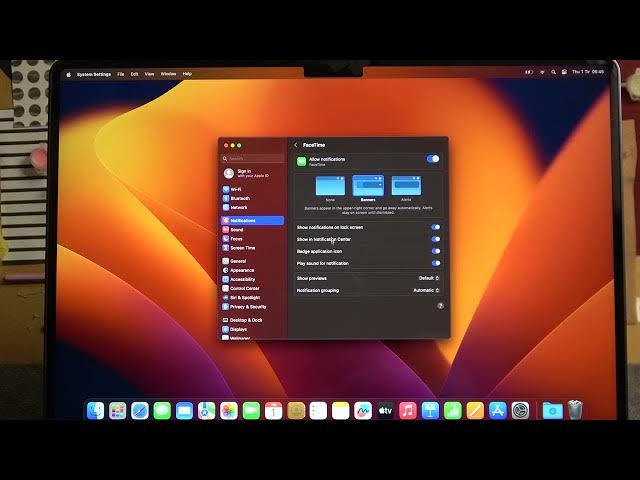Launch FaceTime from the Dock
Image resolution: width=640 pixels, height=480 pixels.
251,410
